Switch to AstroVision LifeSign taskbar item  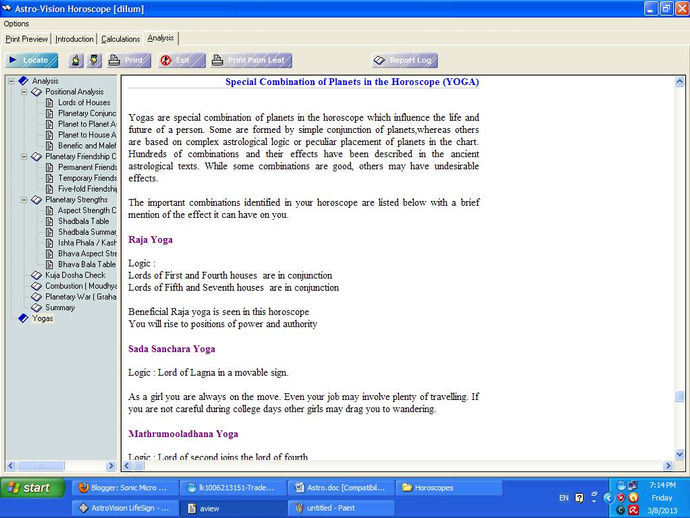tap(125, 508)
